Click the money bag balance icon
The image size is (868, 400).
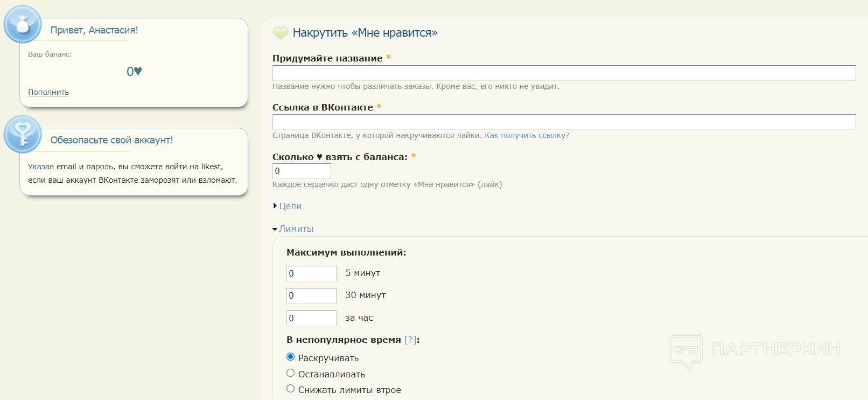23,24
